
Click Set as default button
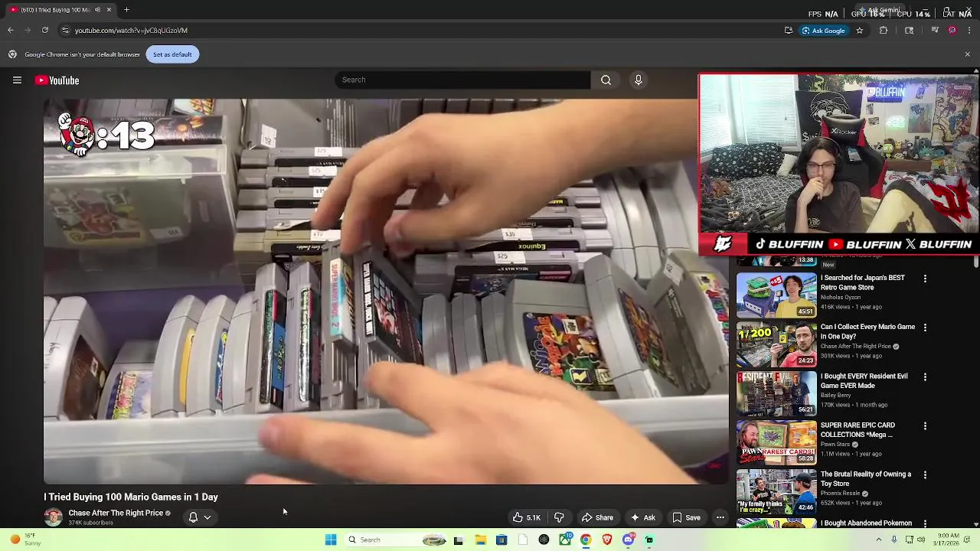click(x=172, y=54)
